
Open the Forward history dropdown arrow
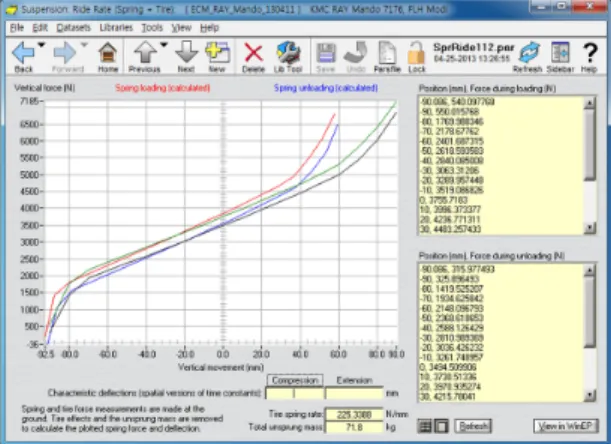click(x=84, y=45)
